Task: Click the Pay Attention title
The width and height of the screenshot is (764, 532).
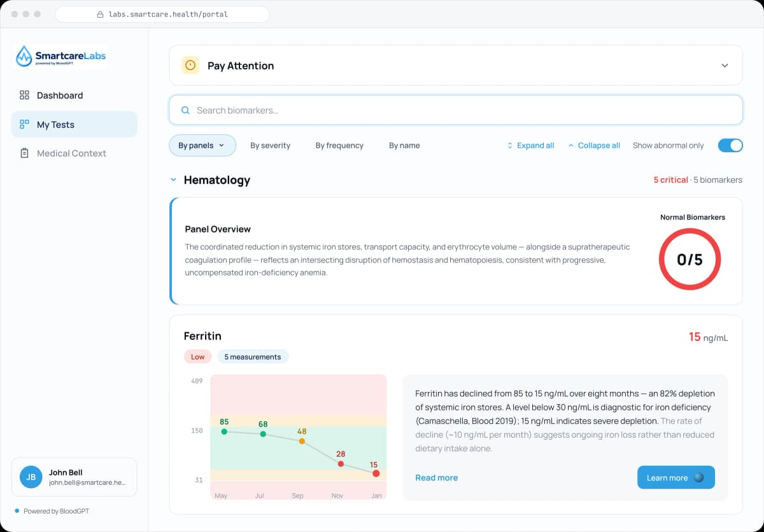Action: point(241,66)
